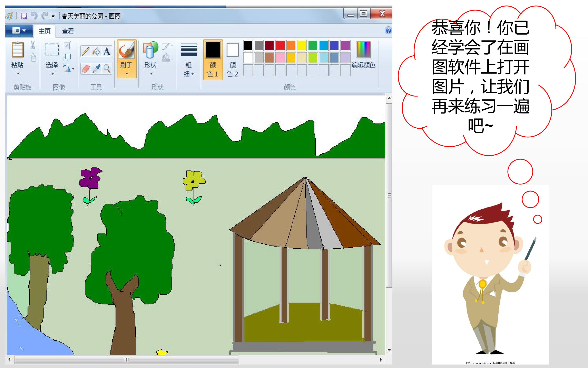588x368 pixels.
Task: Expand the 形状 dropdown arrow
Action: [151, 74]
